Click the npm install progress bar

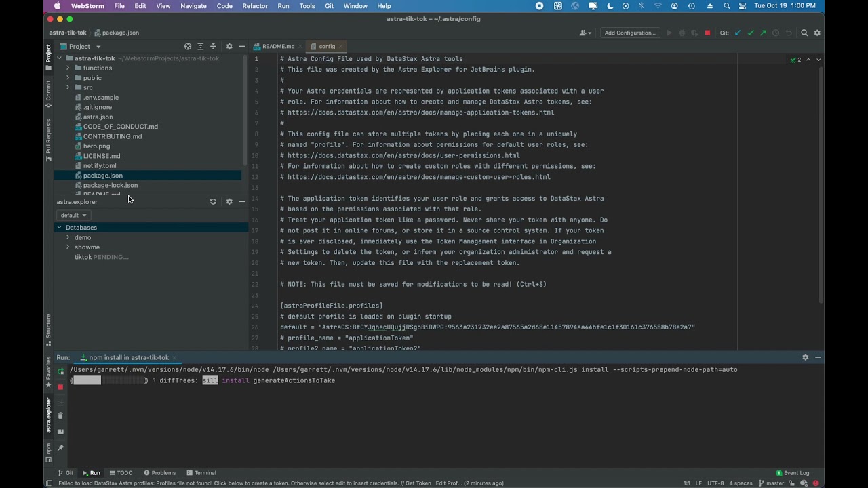[108, 380]
